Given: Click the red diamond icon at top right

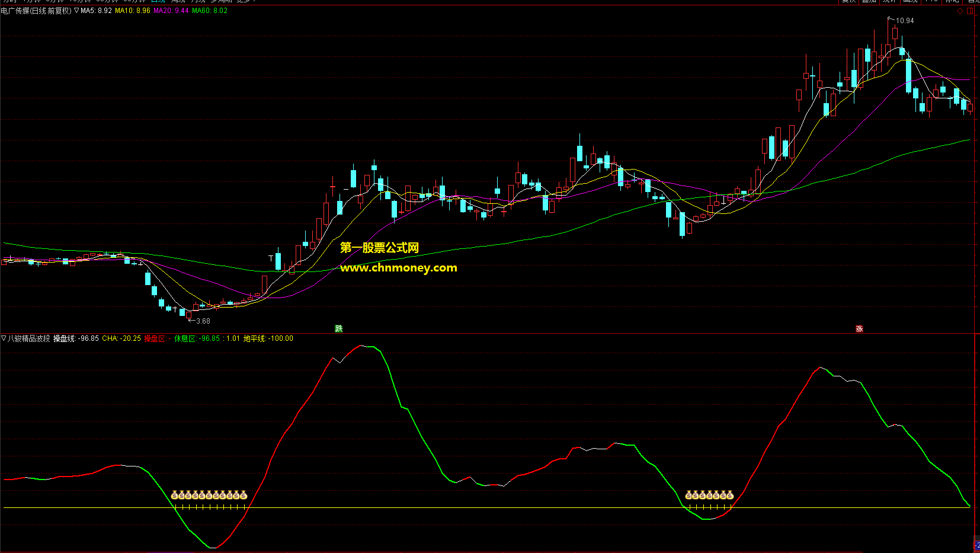Looking at the screenshot, I should pos(960,11).
